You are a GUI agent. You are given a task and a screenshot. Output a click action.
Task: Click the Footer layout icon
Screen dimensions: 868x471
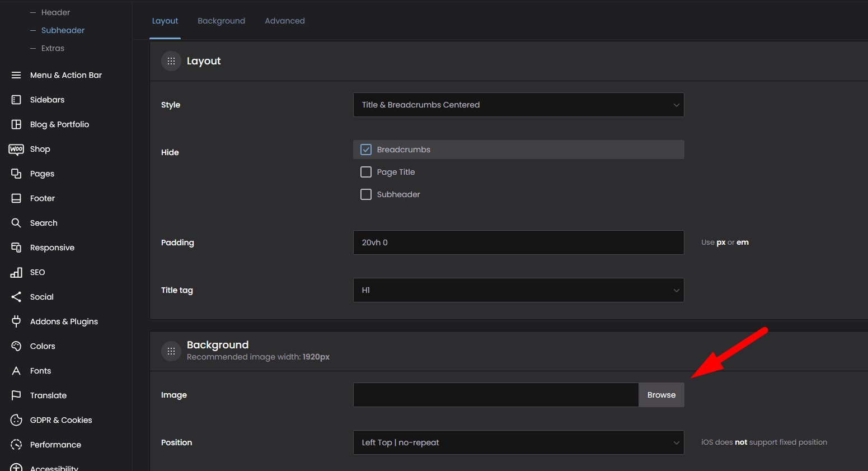point(16,198)
